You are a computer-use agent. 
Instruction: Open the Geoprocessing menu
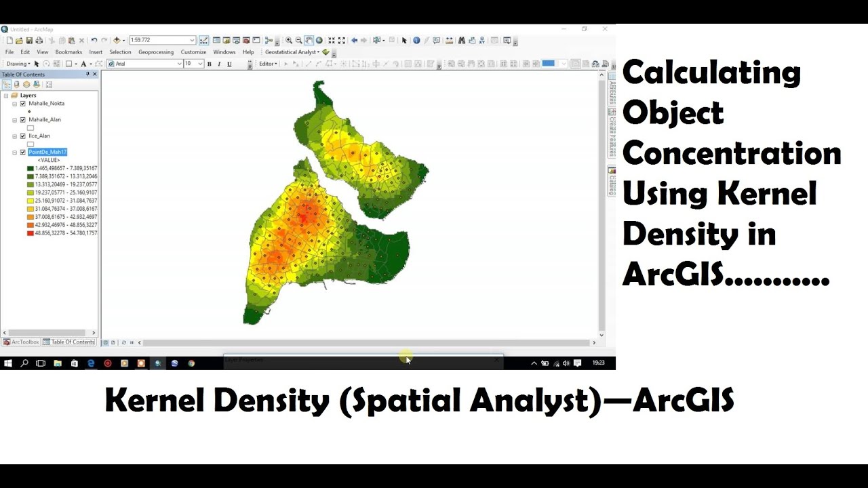tap(156, 52)
